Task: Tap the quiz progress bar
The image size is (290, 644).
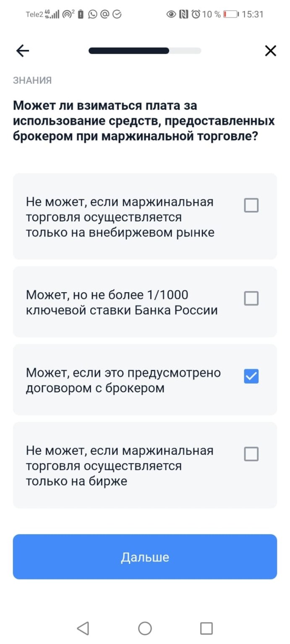Action: (x=145, y=50)
